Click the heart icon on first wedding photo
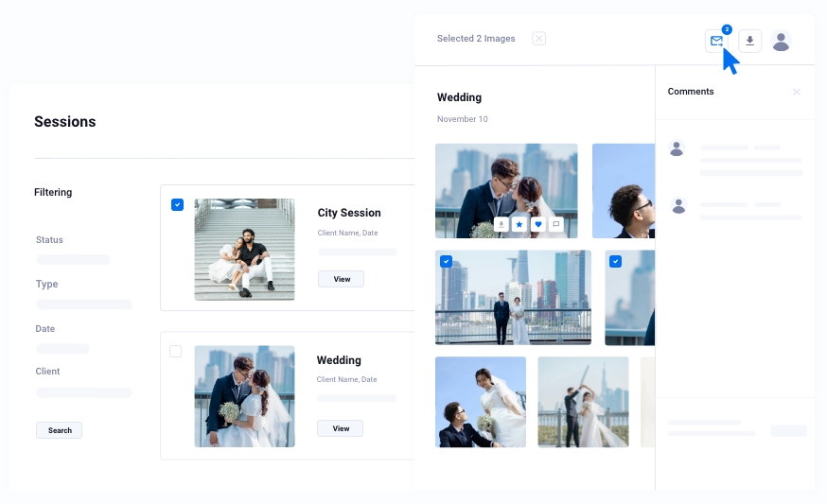This screenshot has height=504, width=827. click(x=537, y=224)
